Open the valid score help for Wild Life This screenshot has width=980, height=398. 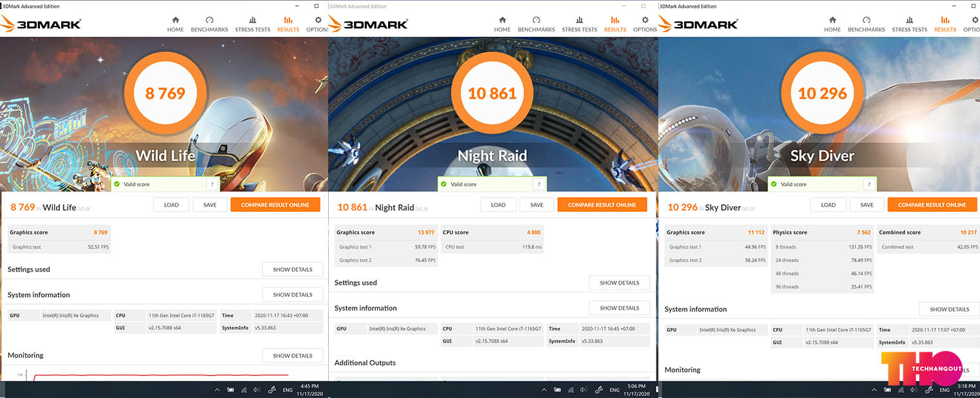click(x=212, y=184)
